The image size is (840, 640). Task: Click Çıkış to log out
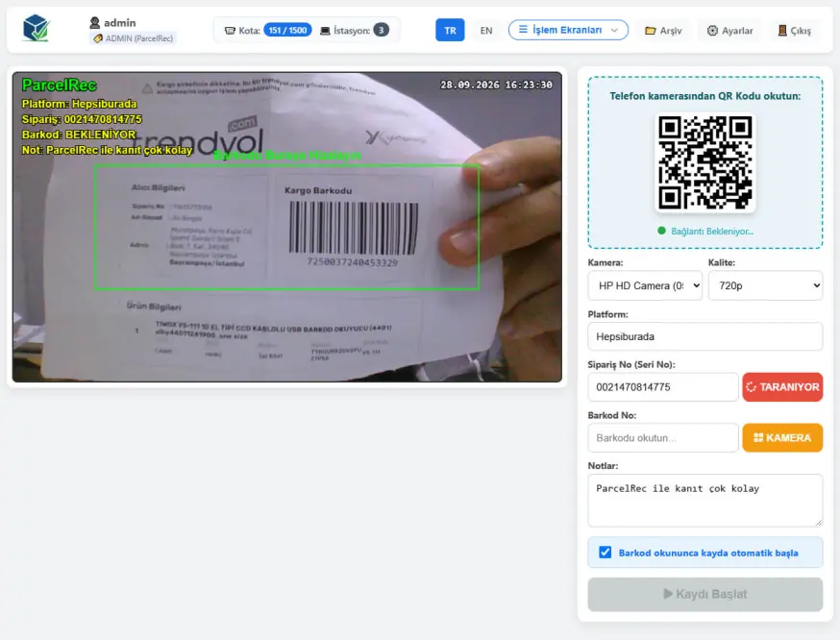tap(795, 31)
